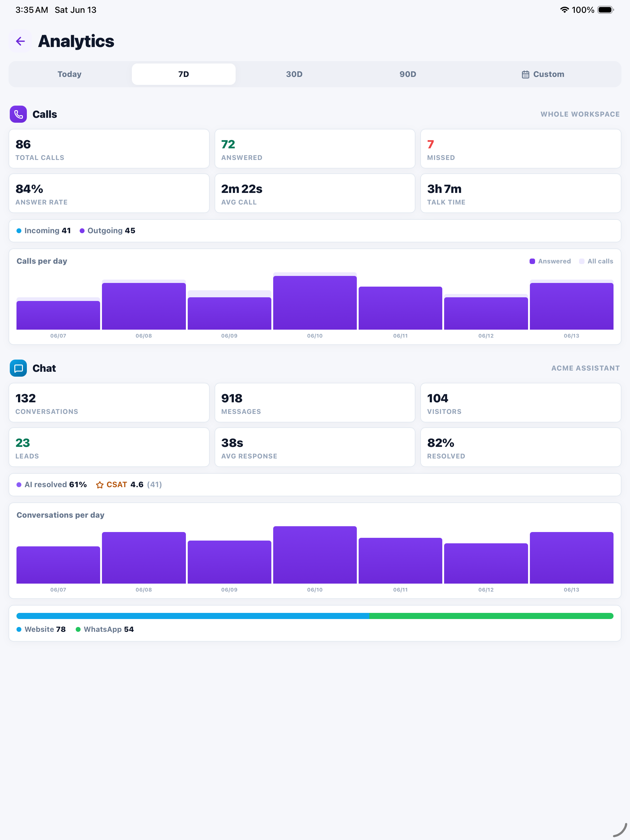Click the All calls legend swatch
630x840 pixels.
tap(581, 261)
